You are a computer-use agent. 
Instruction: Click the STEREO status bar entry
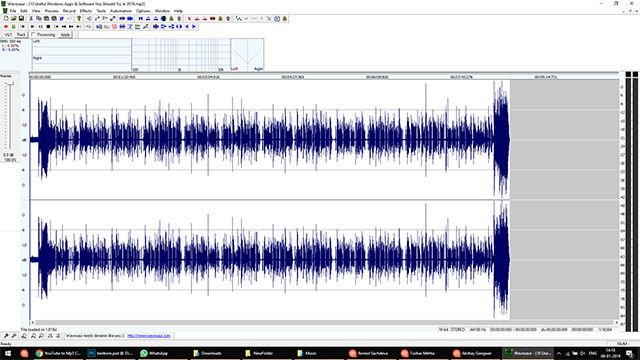click(x=458, y=329)
